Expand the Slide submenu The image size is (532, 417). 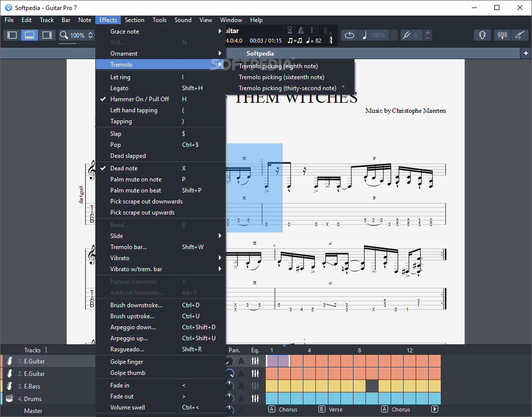click(x=160, y=236)
